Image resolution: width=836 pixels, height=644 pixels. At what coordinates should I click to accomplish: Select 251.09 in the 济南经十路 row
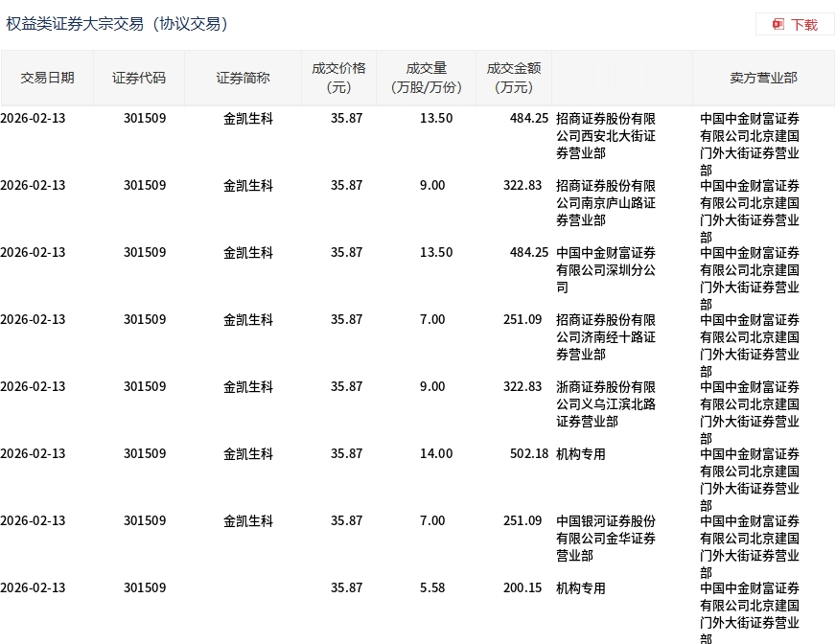(522, 319)
